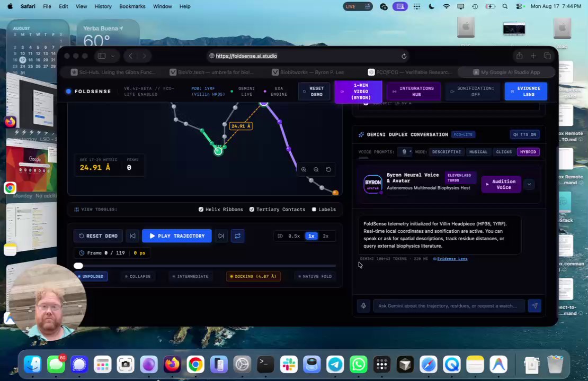
Task: Open the 1-Min Video (Byron)
Action: (358, 92)
